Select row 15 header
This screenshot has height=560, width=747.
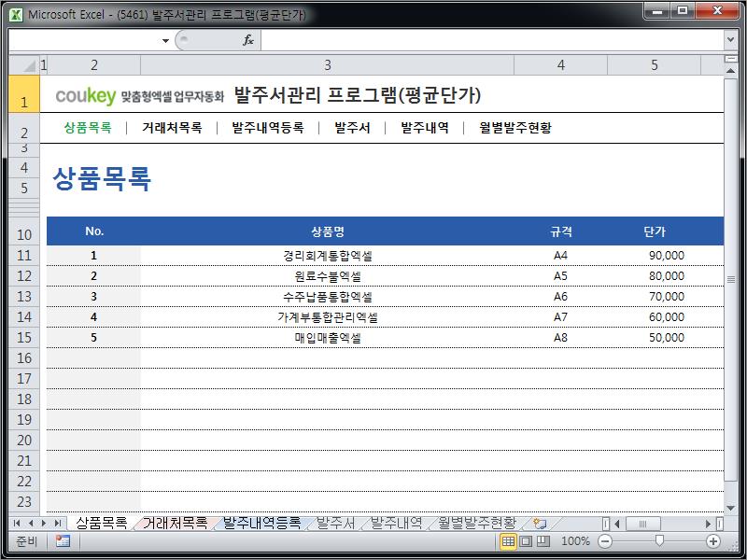pyautogui.click(x=24, y=338)
